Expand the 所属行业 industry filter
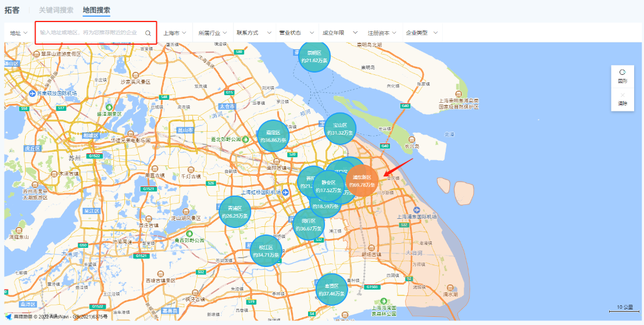 (x=212, y=33)
